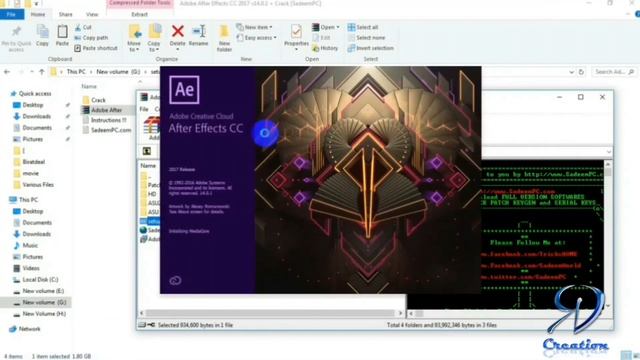
Task: Switch to the View ribbon tab
Action: tap(92, 14)
